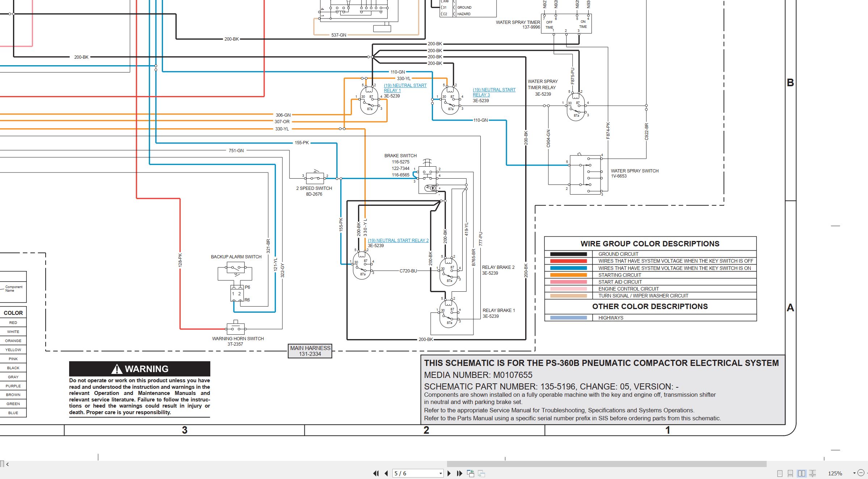Click the Turn Signal tan swatch
This screenshot has height=479, width=868.
[568, 296]
